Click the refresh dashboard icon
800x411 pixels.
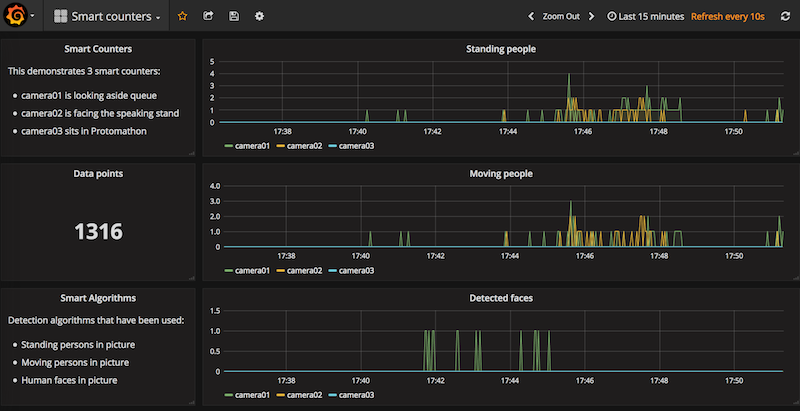[785, 16]
